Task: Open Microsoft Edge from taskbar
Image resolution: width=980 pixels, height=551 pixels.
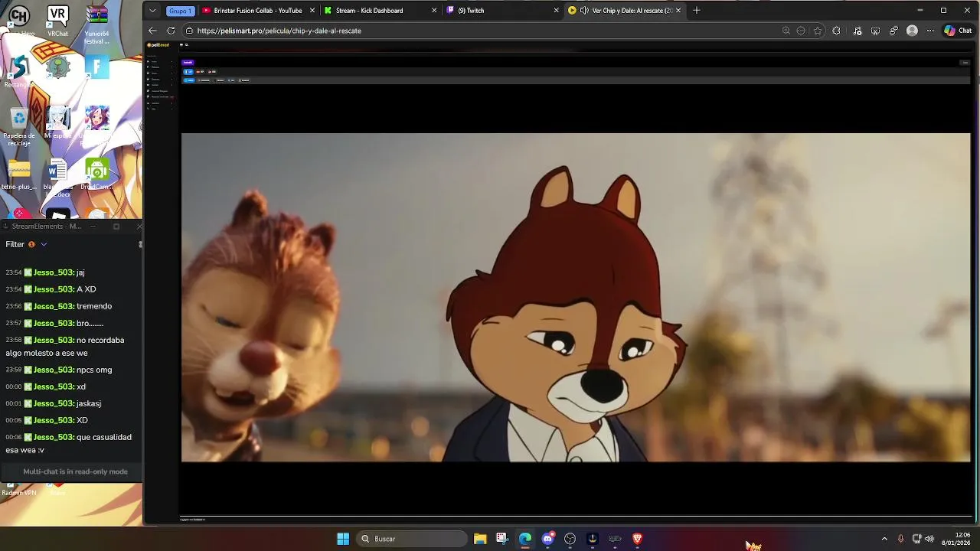Action: [525, 539]
